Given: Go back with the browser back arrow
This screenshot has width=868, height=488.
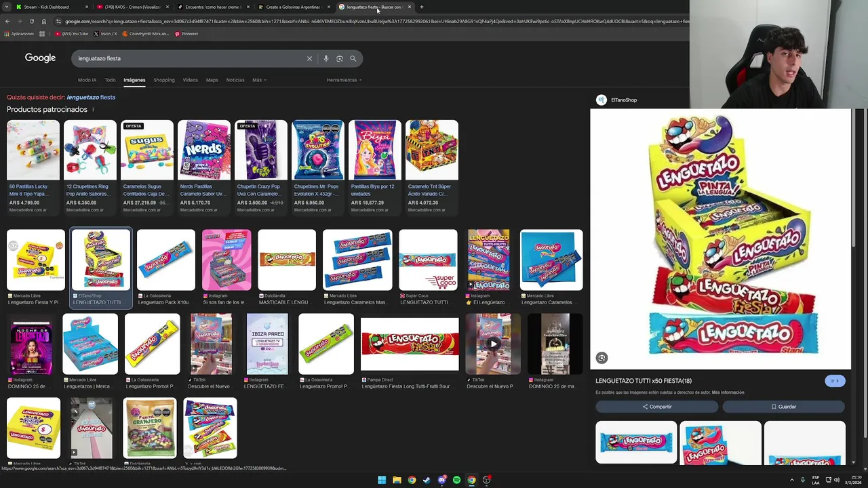Looking at the screenshot, I should point(7,21).
